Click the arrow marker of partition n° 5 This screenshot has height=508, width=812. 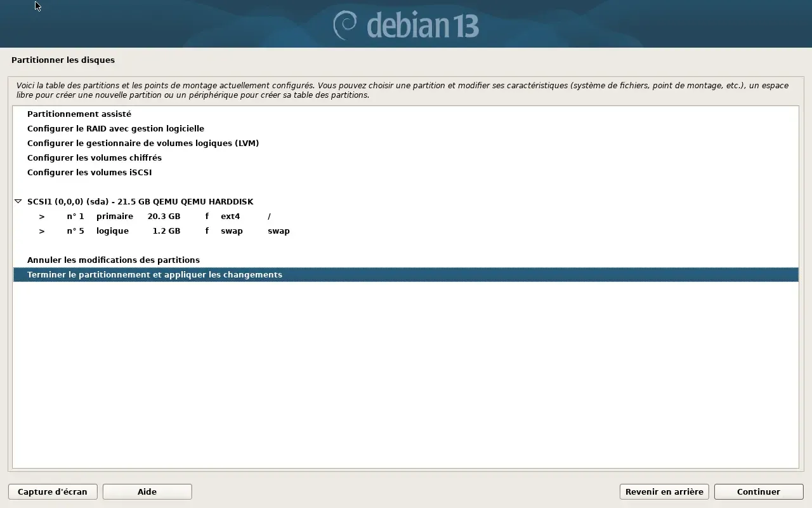click(42, 231)
